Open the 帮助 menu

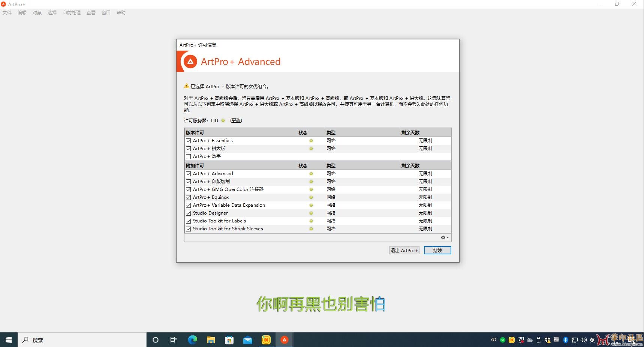tap(121, 13)
